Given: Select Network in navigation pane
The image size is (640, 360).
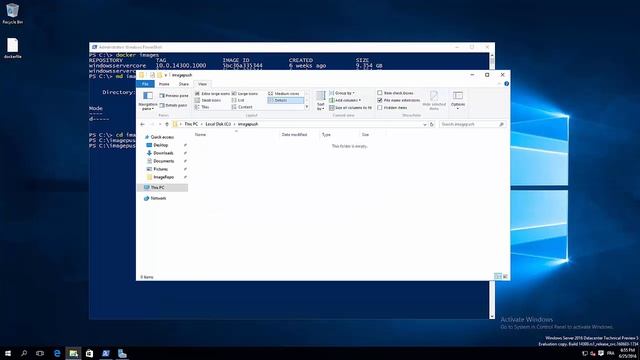Looking at the screenshot, I should tap(155, 198).
